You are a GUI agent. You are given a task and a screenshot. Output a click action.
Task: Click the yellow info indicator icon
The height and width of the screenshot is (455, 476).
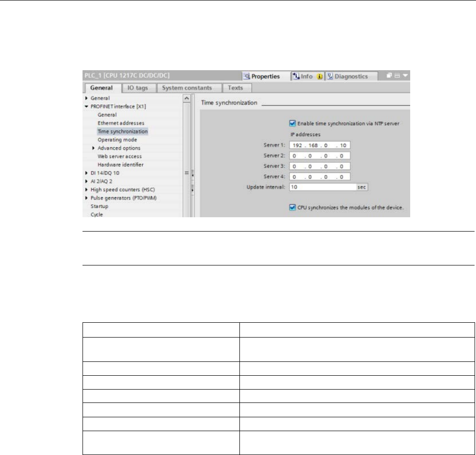(x=320, y=76)
